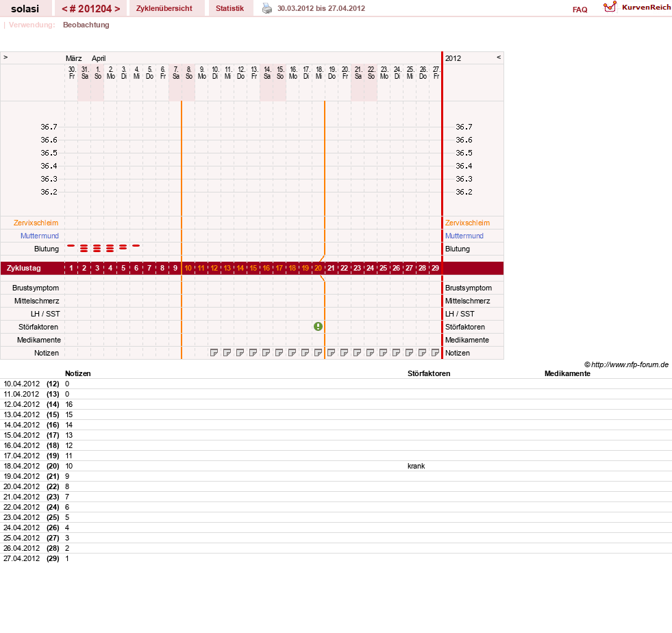Open note icon for 15. So (cycle day 17)

279,353
